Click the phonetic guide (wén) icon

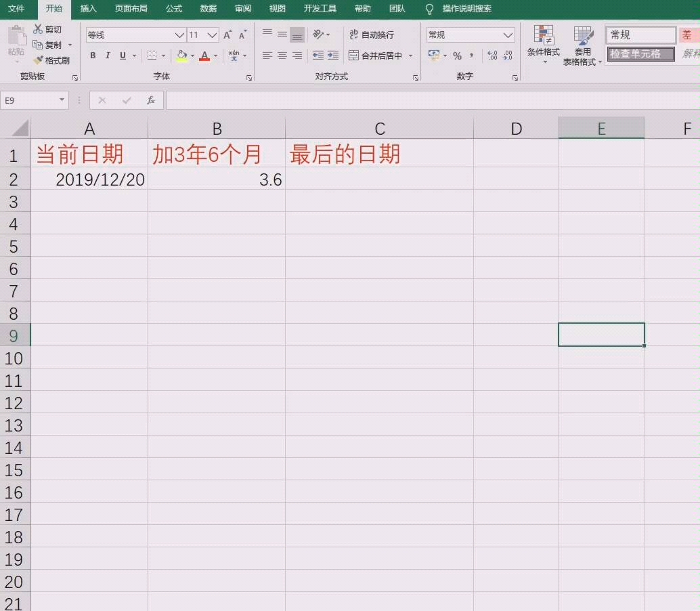234,56
